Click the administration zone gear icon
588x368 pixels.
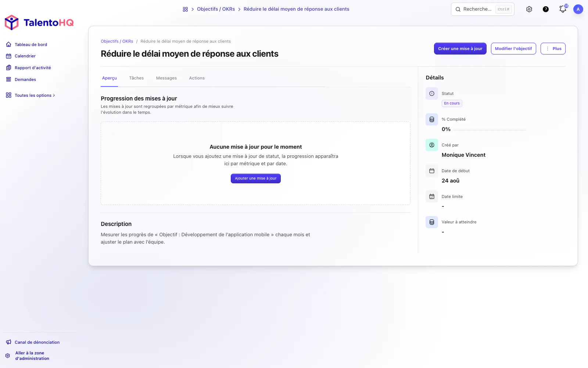(8, 356)
